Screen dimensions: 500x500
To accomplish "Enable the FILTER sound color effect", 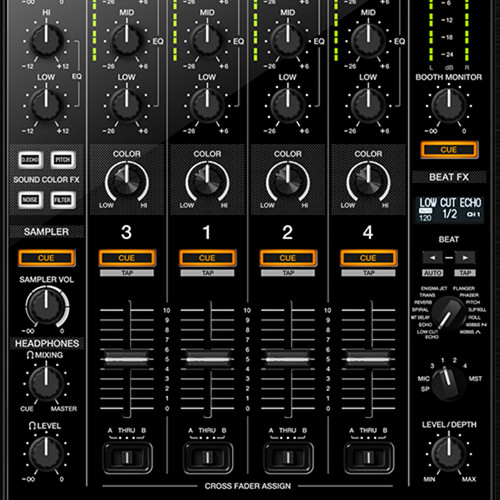I will [63, 200].
